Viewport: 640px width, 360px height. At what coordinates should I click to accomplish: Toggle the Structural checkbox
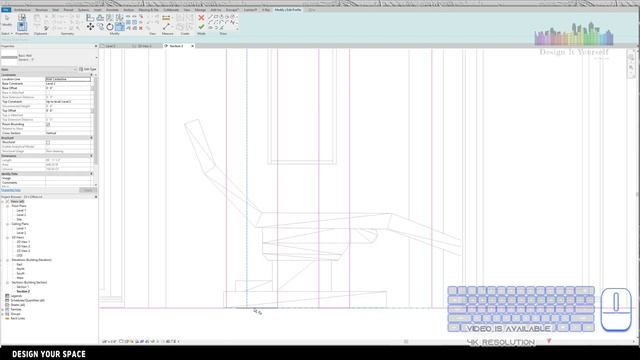coord(48,142)
